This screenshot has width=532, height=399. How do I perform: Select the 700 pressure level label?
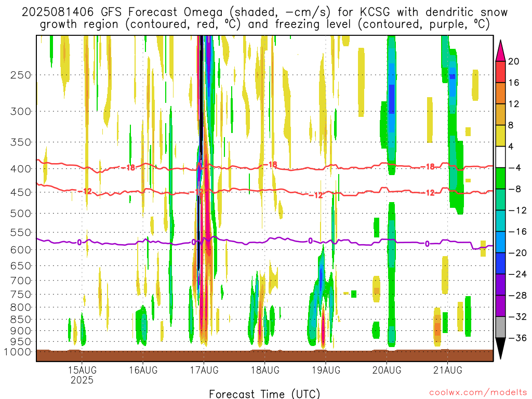[x=21, y=281]
